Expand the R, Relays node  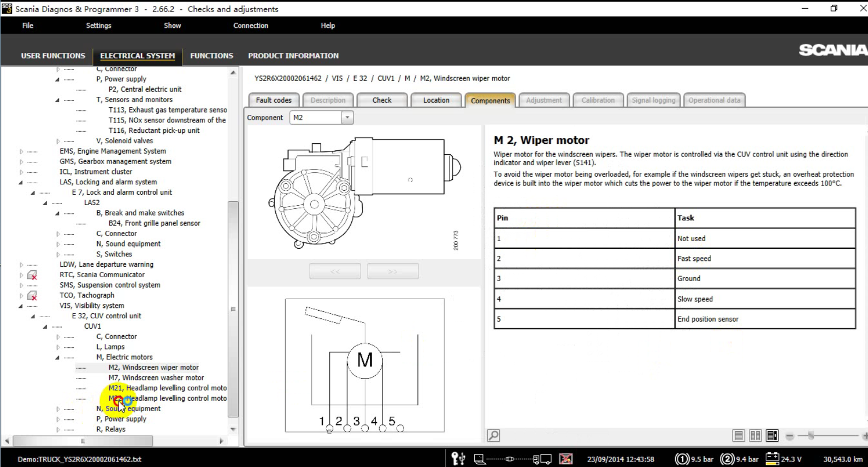(x=58, y=430)
